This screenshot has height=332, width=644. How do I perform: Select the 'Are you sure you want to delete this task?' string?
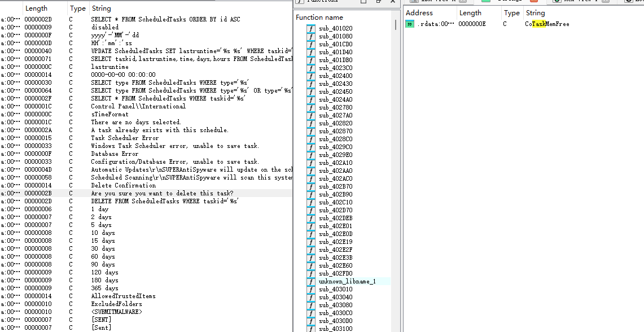point(162,193)
